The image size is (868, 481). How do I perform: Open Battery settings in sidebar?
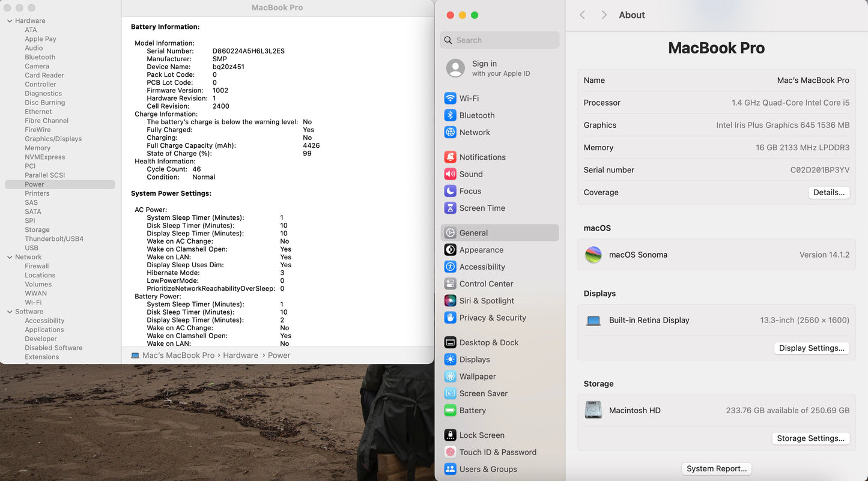[472, 411]
